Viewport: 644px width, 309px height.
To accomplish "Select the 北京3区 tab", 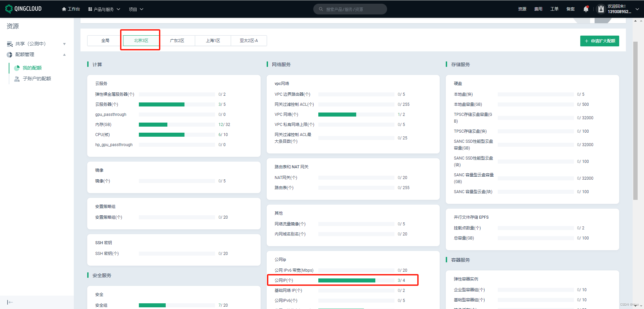I will tap(141, 40).
